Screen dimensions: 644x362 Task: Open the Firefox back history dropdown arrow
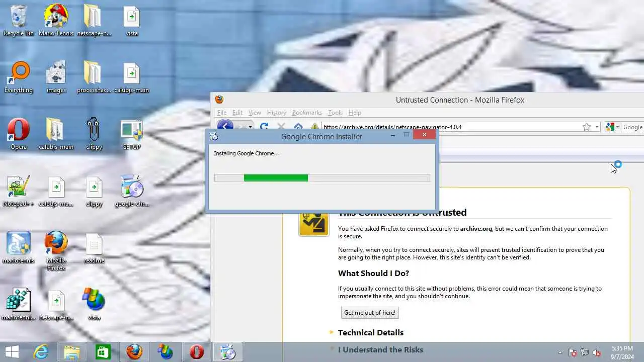click(x=250, y=127)
